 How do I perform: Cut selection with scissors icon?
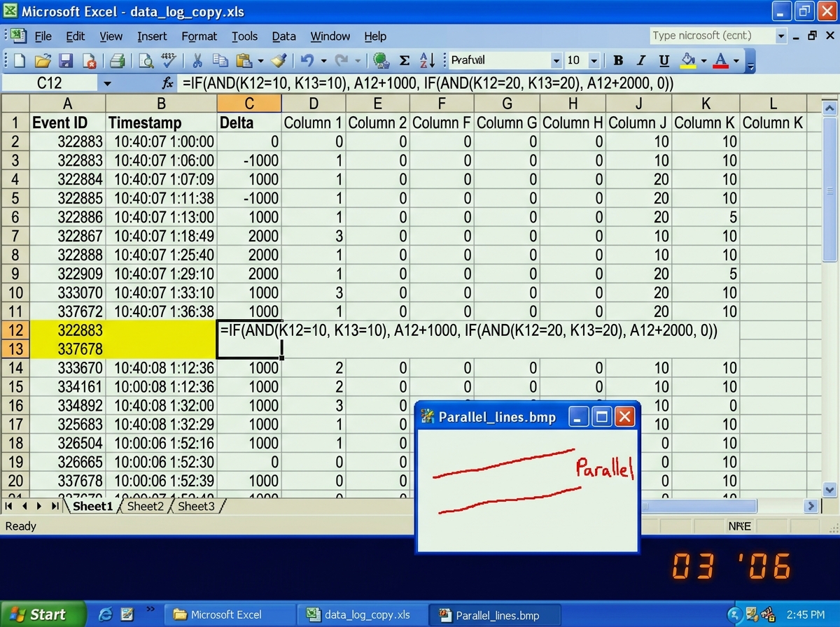(197, 60)
